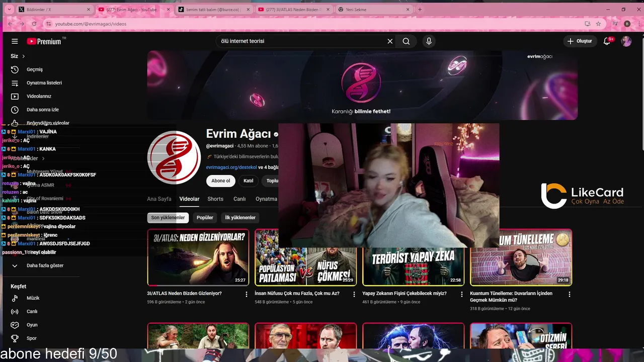Switch to the Ana Sayfa channel tab

[x=159, y=199]
